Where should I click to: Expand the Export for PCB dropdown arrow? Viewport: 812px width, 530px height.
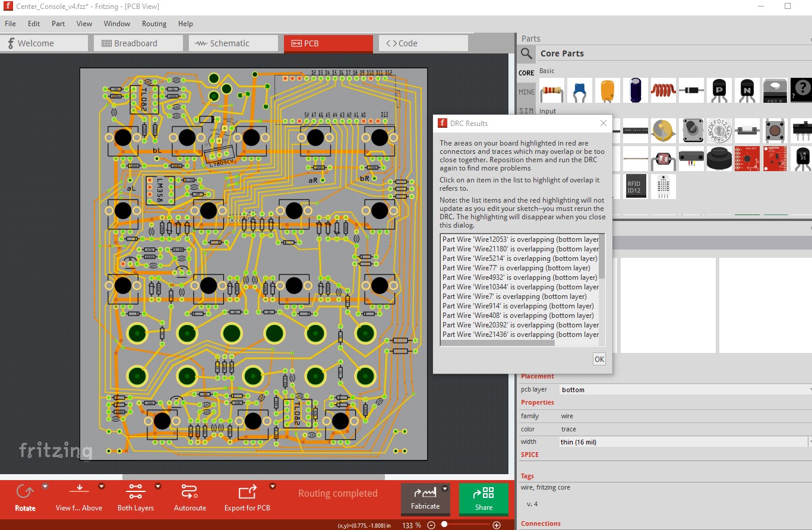pos(272,487)
